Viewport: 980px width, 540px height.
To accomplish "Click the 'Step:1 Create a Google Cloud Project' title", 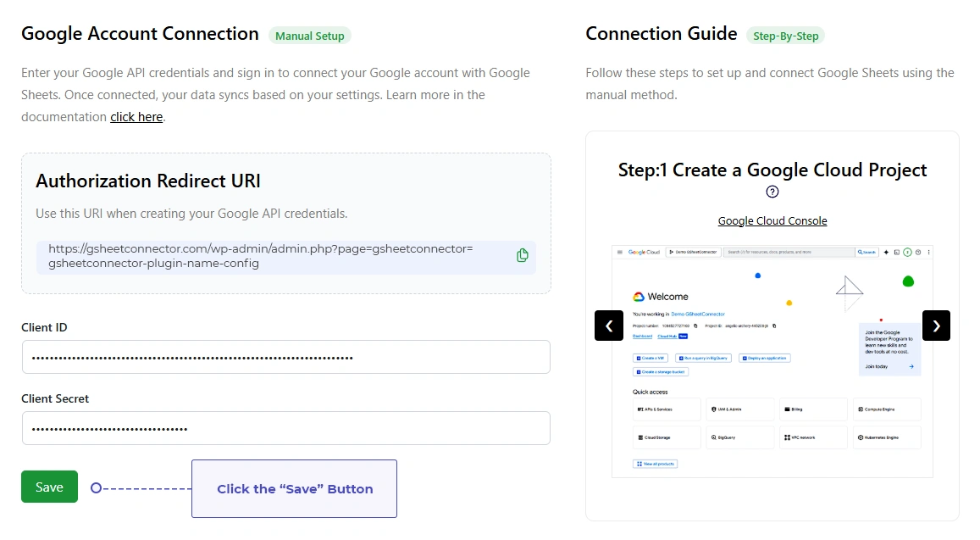I will pyautogui.click(x=772, y=170).
